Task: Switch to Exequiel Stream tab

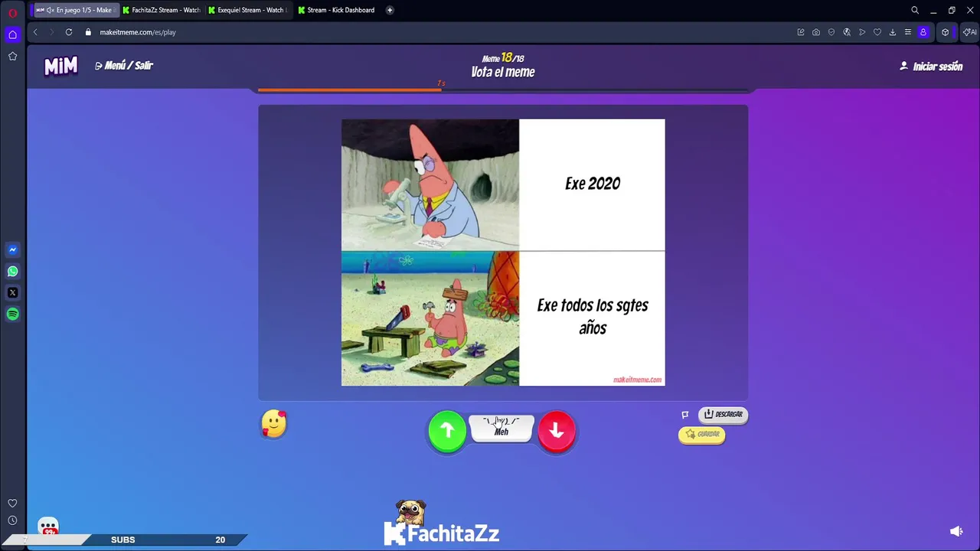Action: tap(248, 10)
